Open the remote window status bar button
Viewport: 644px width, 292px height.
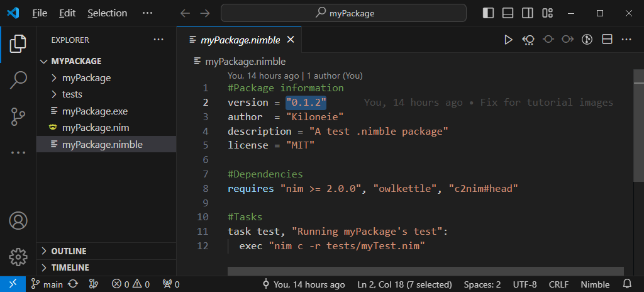[13, 284]
